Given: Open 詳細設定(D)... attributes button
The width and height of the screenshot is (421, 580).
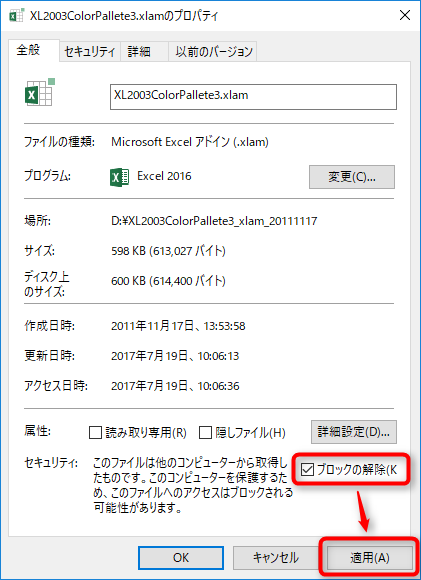Looking at the screenshot, I should point(354,432).
